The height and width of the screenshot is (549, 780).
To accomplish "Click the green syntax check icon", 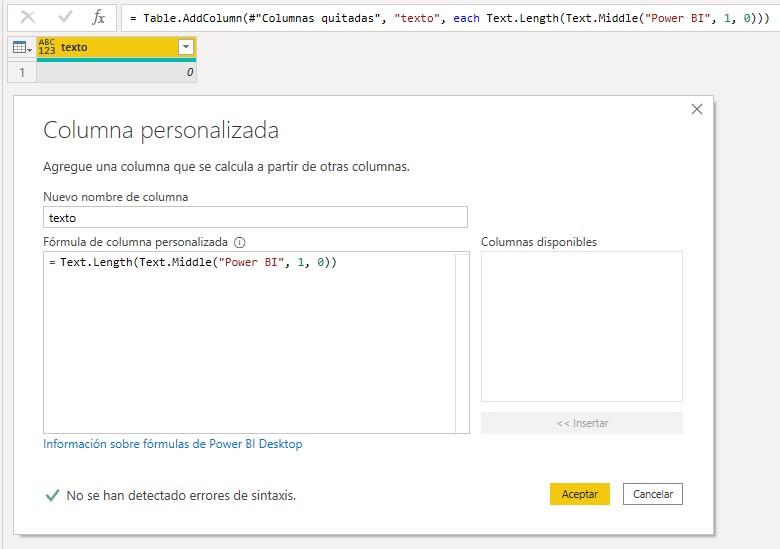I will 52,494.
